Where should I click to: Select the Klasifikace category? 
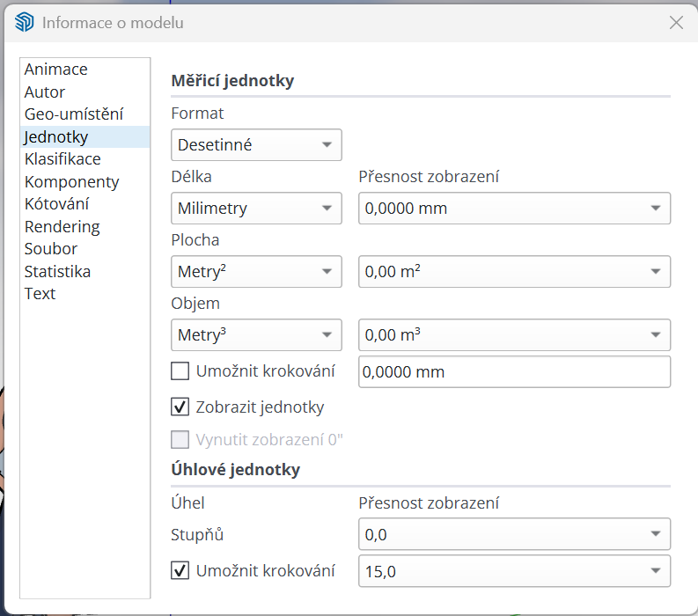(62, 159)
